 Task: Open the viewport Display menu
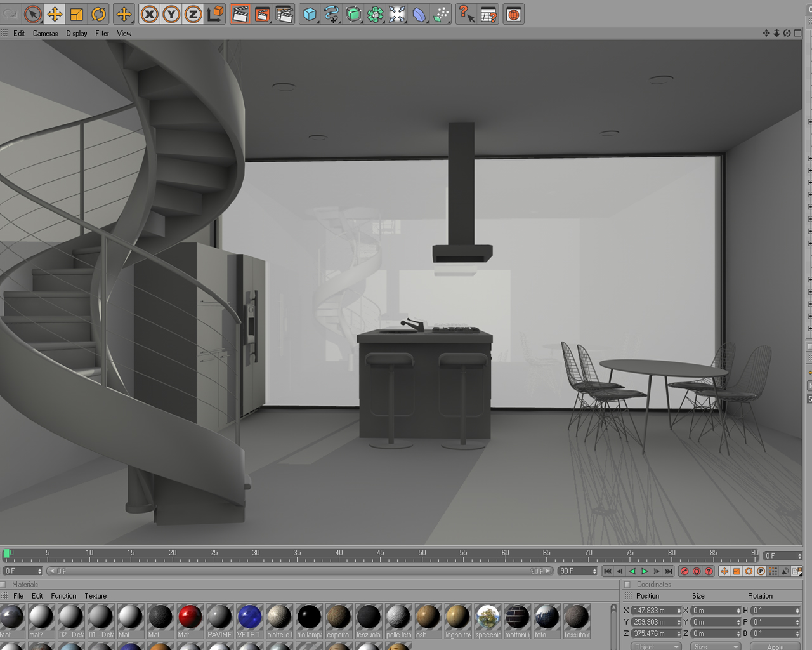[77, 33]
